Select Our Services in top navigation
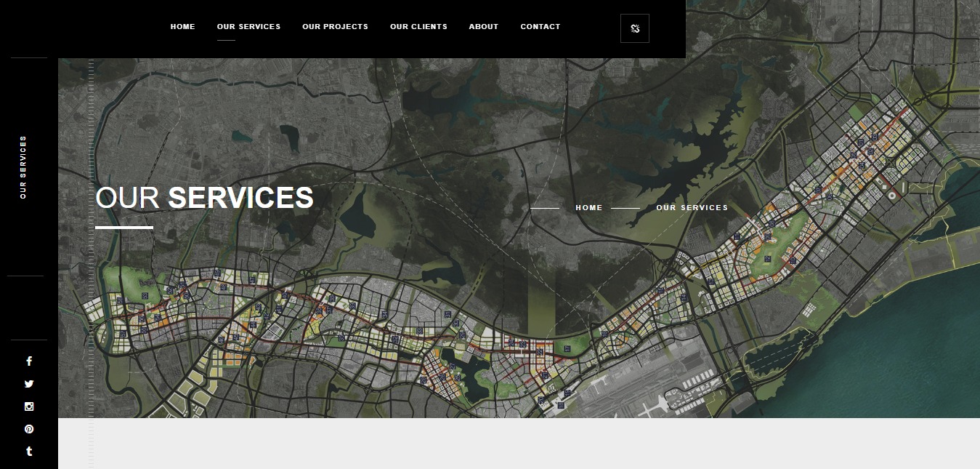 pos(248,27)
